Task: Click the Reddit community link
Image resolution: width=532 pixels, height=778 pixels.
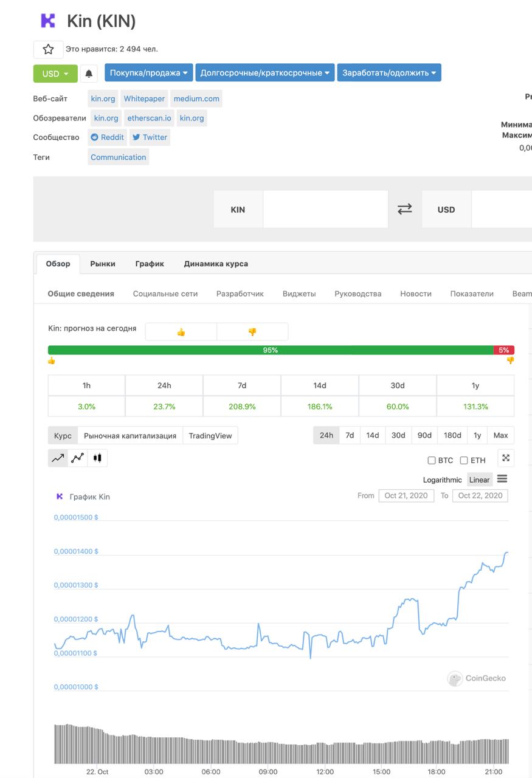Action: coord(107,137)
